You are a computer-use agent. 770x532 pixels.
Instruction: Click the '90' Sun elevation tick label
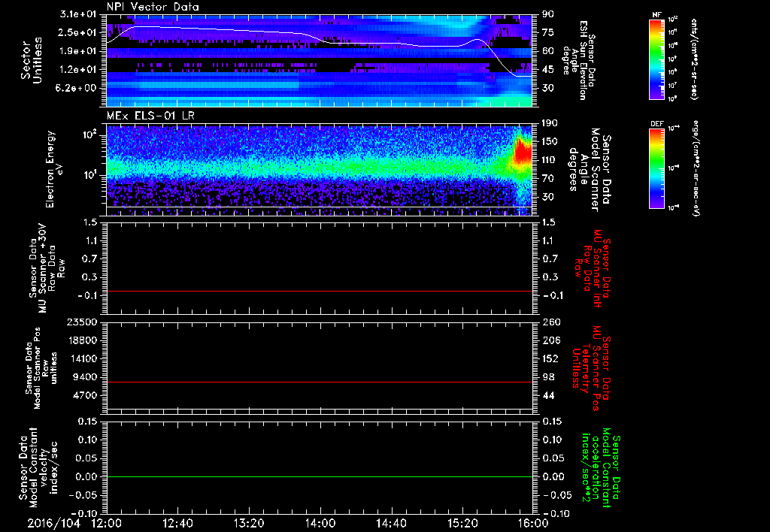tap(548, 14)
